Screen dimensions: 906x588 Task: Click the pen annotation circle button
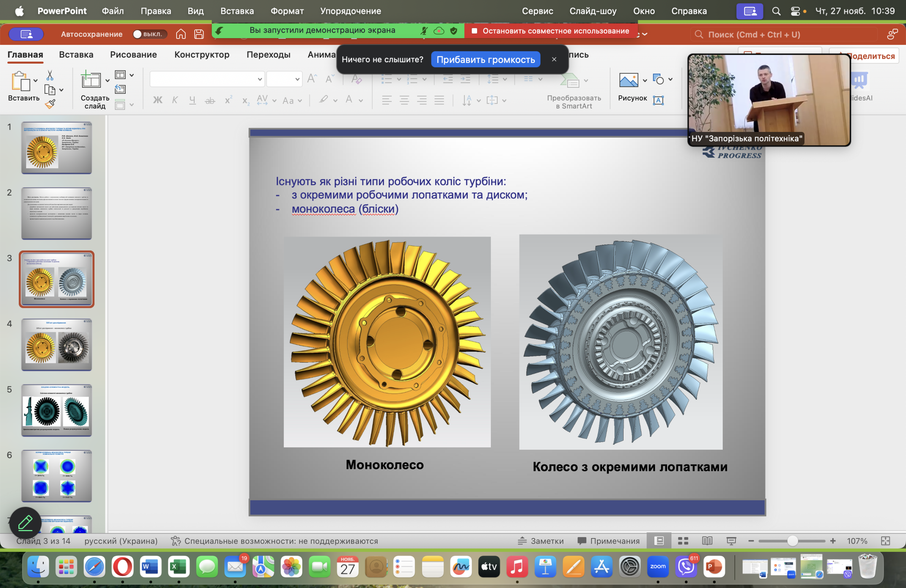click(25, 523)
